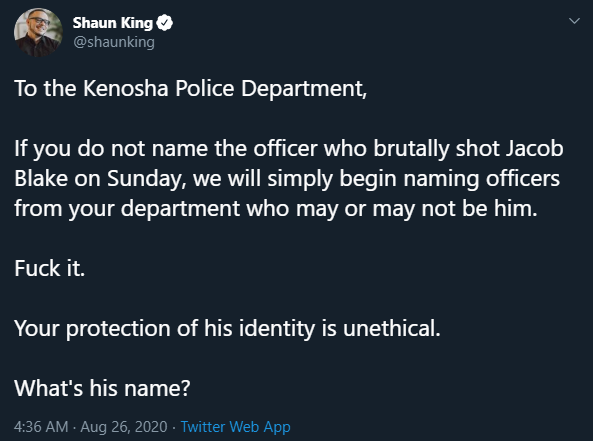The height and width of the screenshot is (441, 593).
Task: Click the blue verified checkmark badge
Action: (164, 23)
